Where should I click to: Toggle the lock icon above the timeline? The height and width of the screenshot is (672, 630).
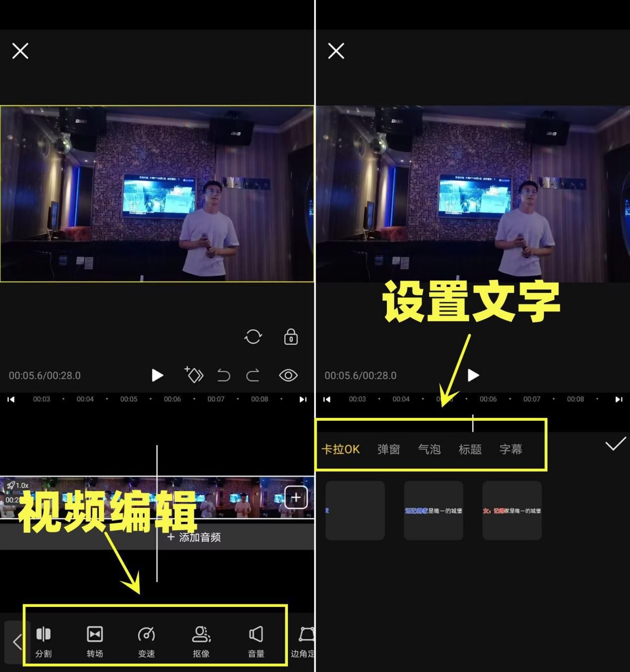coord(290,336)
